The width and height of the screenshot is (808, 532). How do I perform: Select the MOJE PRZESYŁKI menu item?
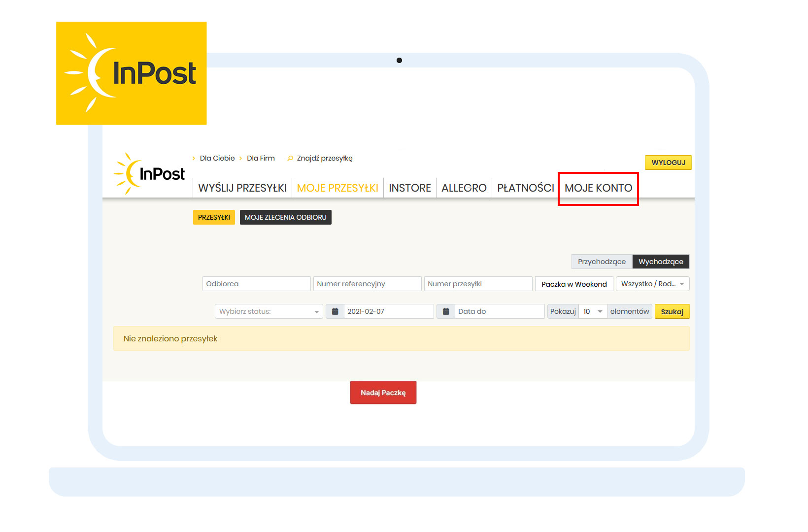tap(337, 188)
